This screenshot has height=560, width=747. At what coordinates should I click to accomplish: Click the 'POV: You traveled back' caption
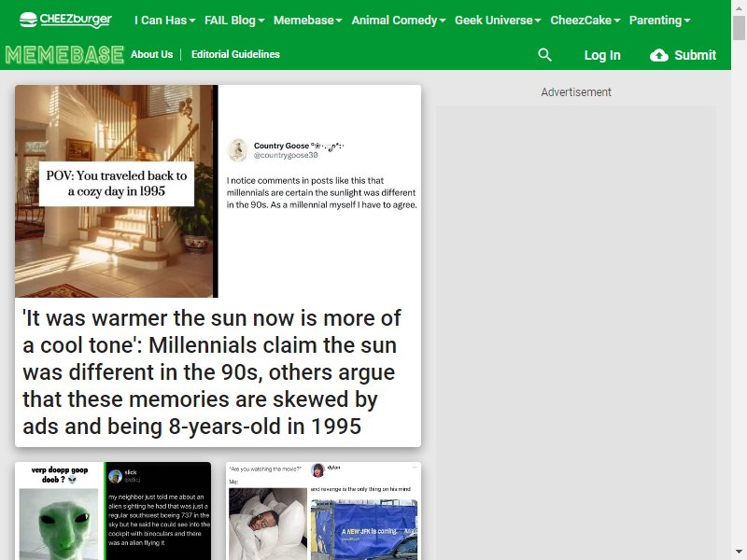[117, 183]
